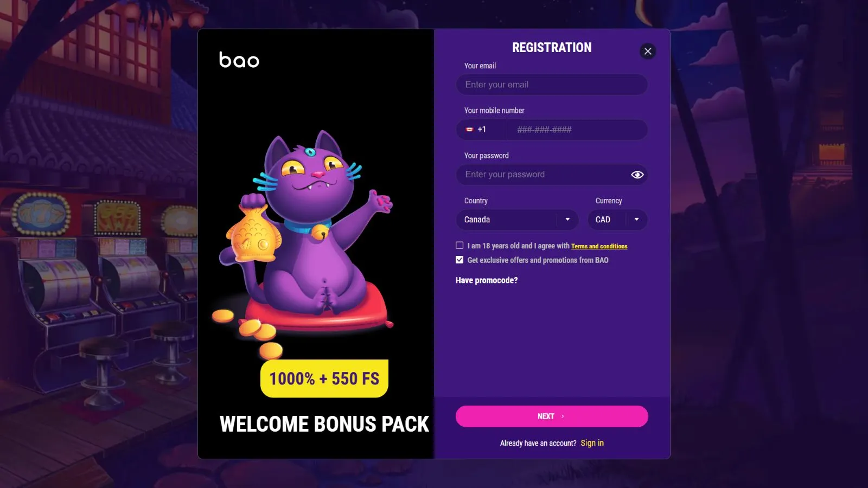868x488 pixels.
Task: Close the registration dialog with X icon
Action: (648, 51)
